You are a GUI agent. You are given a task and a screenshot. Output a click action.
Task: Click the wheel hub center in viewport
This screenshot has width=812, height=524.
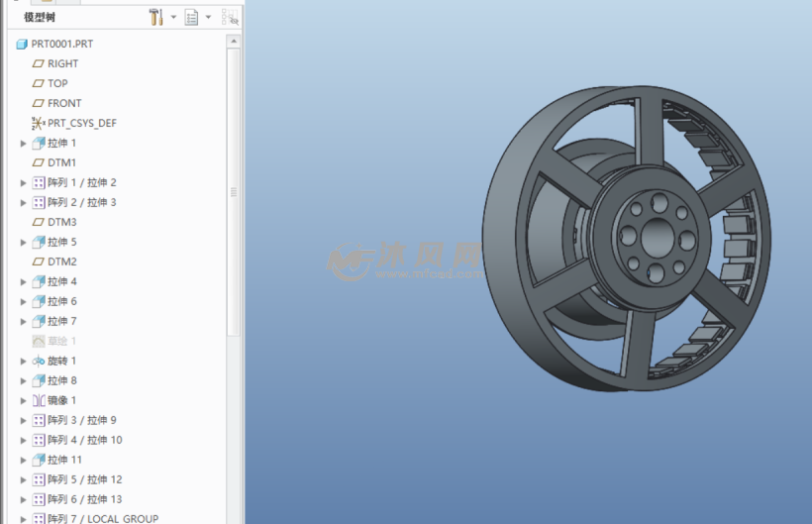click(x=655, y=239)
